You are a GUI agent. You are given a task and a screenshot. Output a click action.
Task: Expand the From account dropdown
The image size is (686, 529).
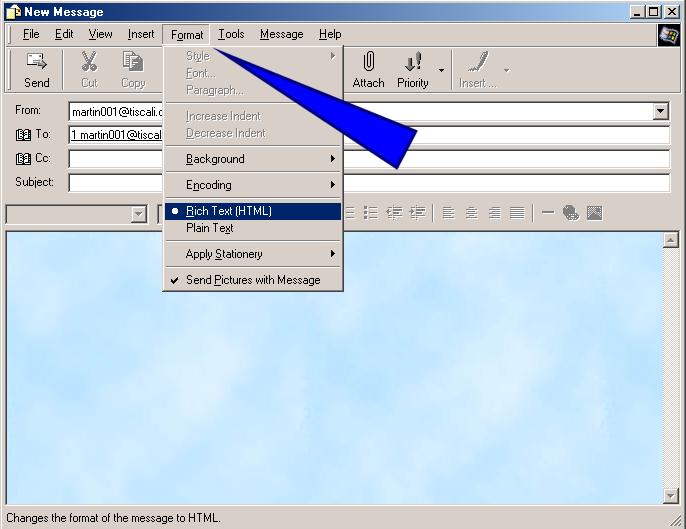660,112
